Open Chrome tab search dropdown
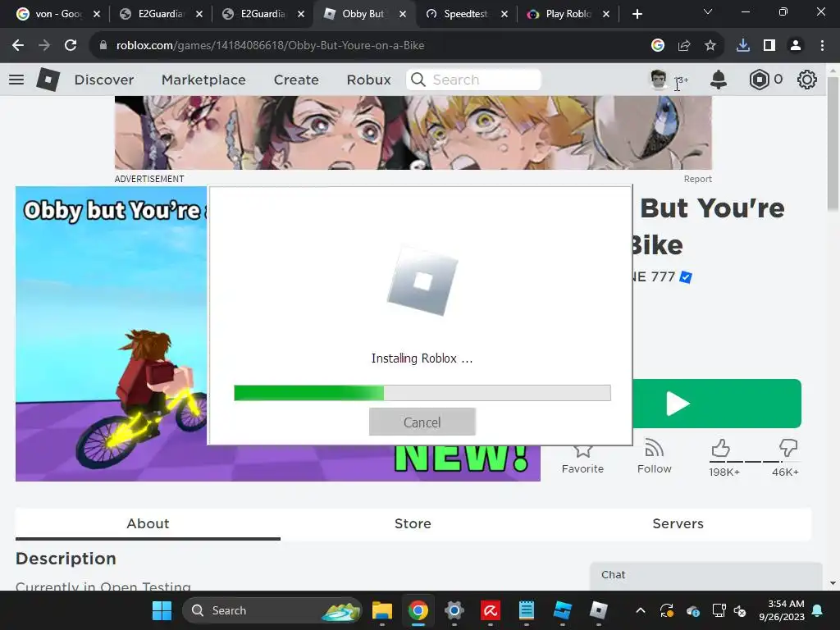Viewport: 840px width, 630px height. coord(707,11)
